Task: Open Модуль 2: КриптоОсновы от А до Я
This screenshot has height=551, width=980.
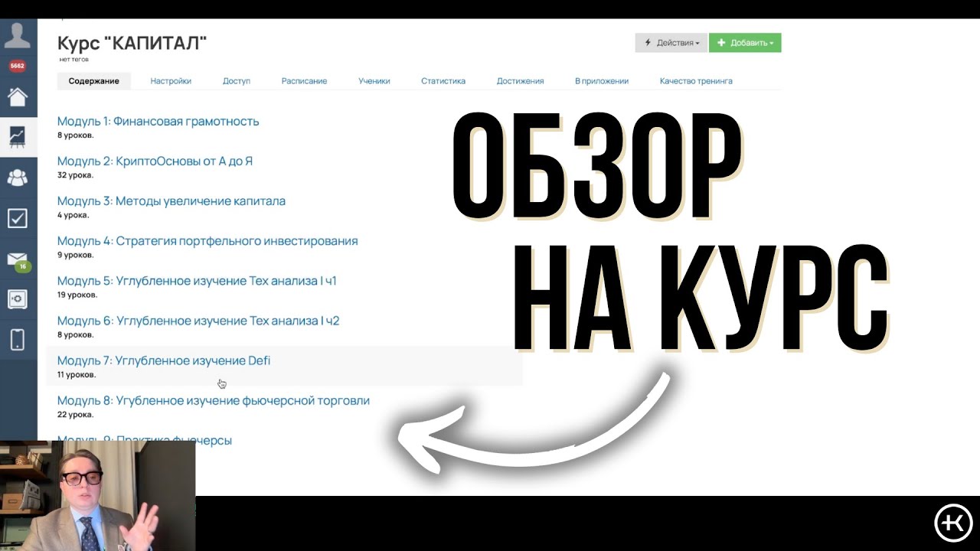Action: point(155,161)
